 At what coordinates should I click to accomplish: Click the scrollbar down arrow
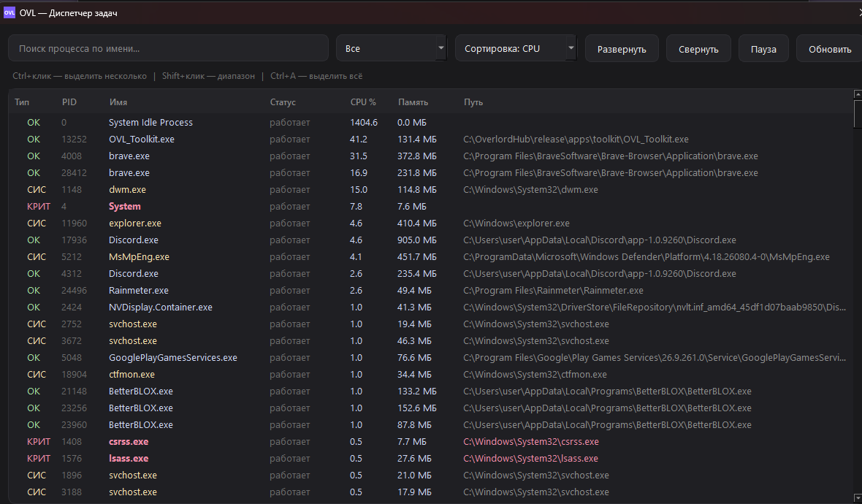coord(858,498)
